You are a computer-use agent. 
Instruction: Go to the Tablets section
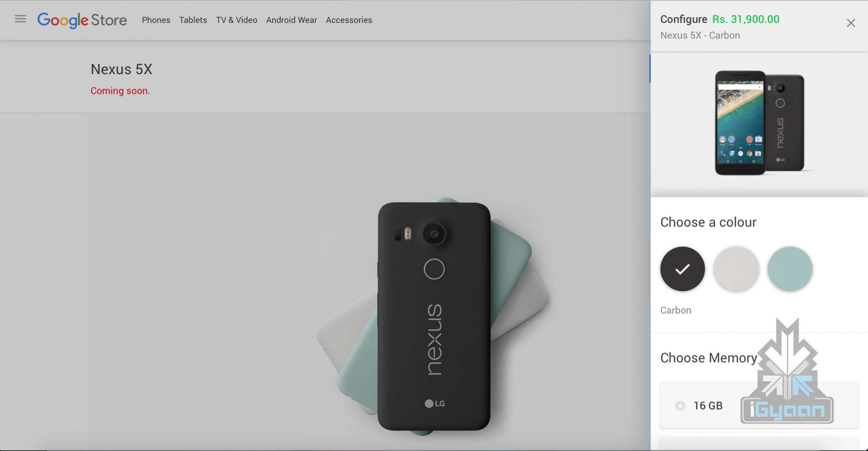click(193, 20)
